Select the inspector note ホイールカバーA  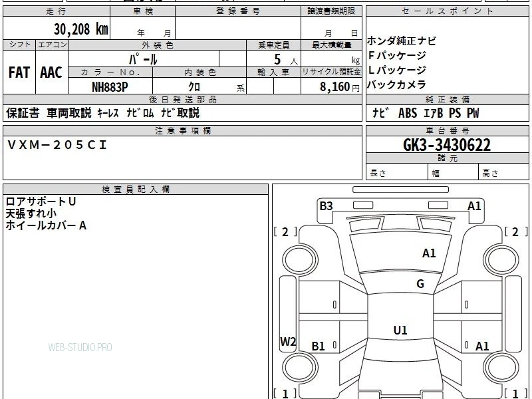coord(46,225)
